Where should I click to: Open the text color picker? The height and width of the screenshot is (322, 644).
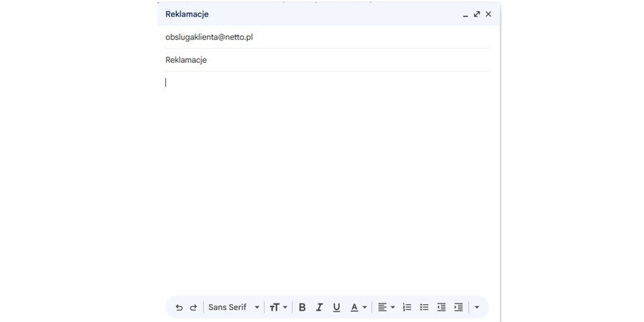358,307
